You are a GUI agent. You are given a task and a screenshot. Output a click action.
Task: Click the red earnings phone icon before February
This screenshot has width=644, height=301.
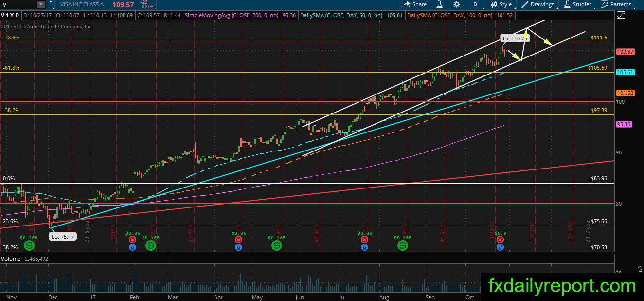(132, 240)
